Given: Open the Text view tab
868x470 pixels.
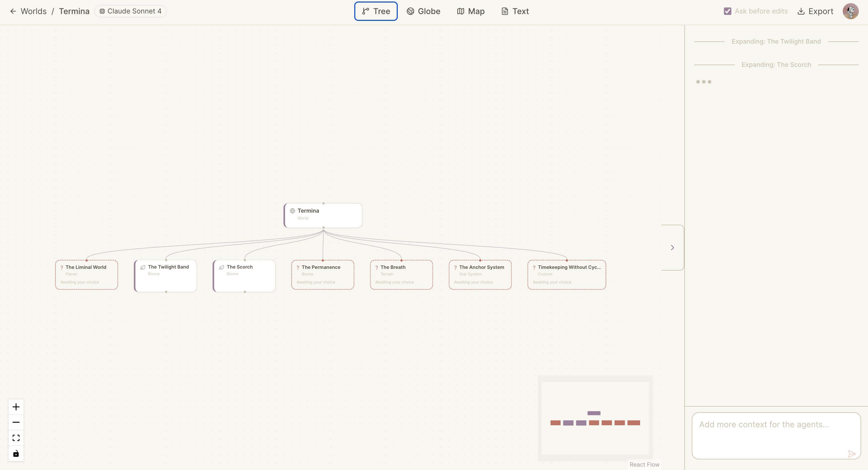Looking at the screenshot, I should click(515, 11).
